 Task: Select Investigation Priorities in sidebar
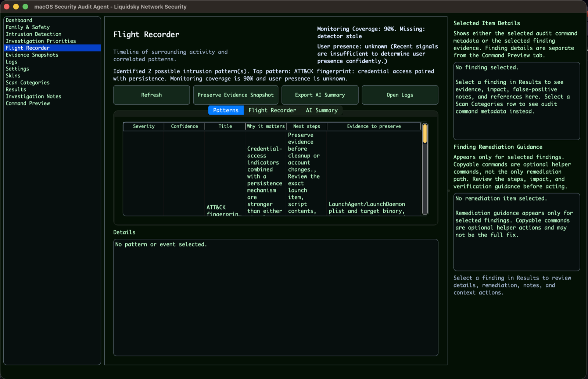pyautogui.click(x=52, y=41)
